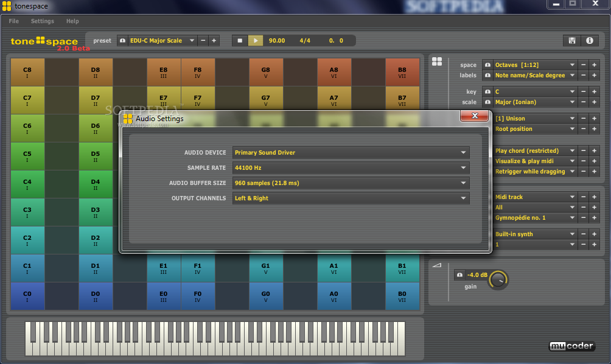Open the Audio Buffer Size dropdown

click(x=351, y=183)
